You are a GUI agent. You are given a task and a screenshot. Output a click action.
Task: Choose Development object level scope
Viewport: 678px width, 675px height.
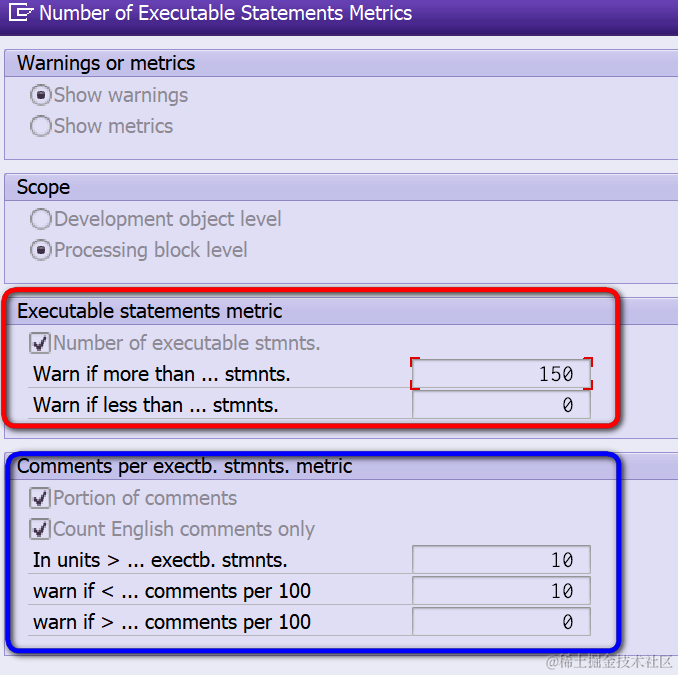coord(41,219)
